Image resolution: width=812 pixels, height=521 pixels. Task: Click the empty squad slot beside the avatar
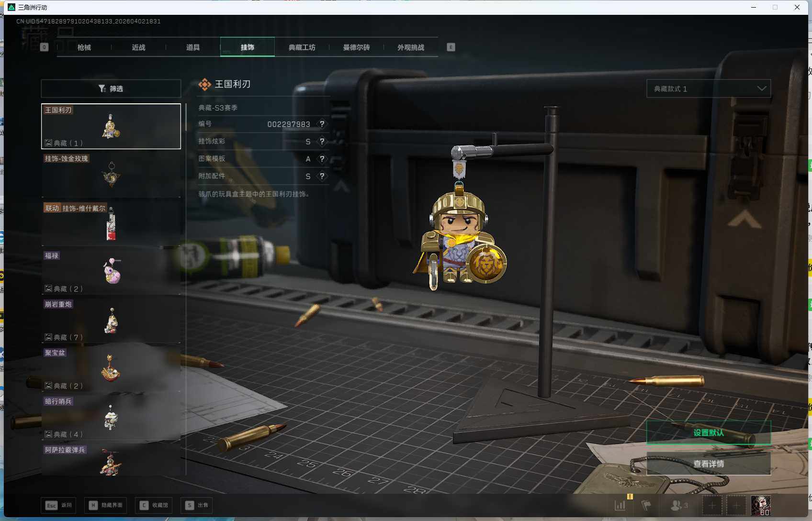tap(736, 505)
